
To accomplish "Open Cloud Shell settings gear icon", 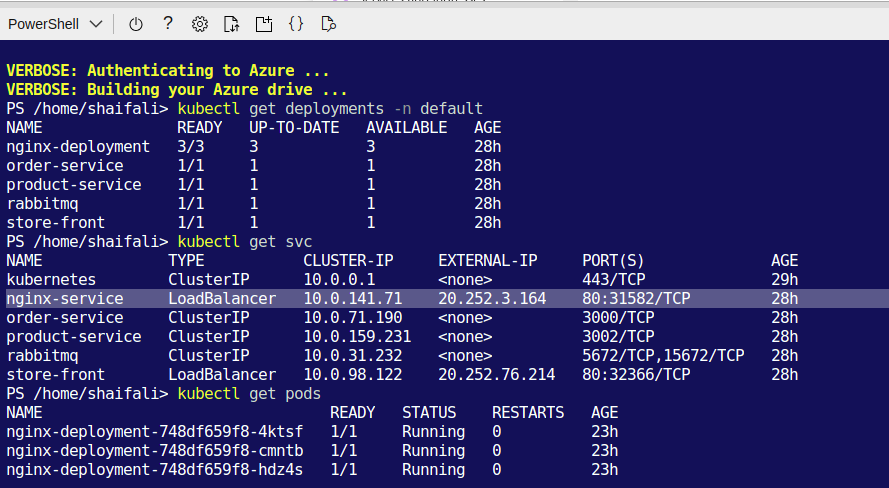I will (199, 23).
